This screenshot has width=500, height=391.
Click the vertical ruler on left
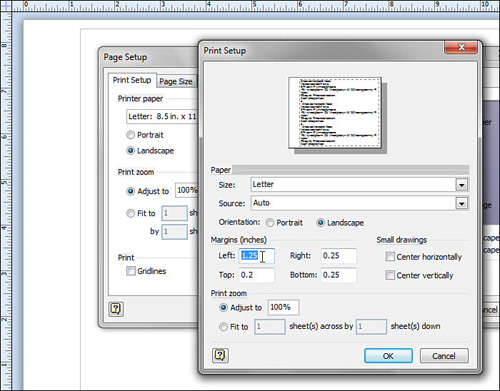coord(6,201)
